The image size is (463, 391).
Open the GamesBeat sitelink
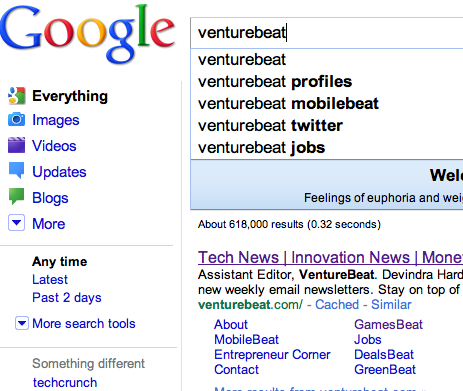pos(388,324)
